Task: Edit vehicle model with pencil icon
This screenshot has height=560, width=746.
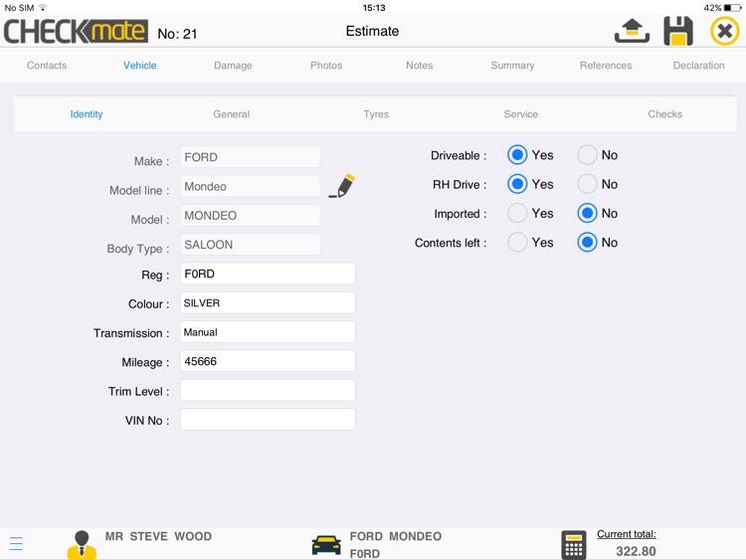Action: pos(341,186)
